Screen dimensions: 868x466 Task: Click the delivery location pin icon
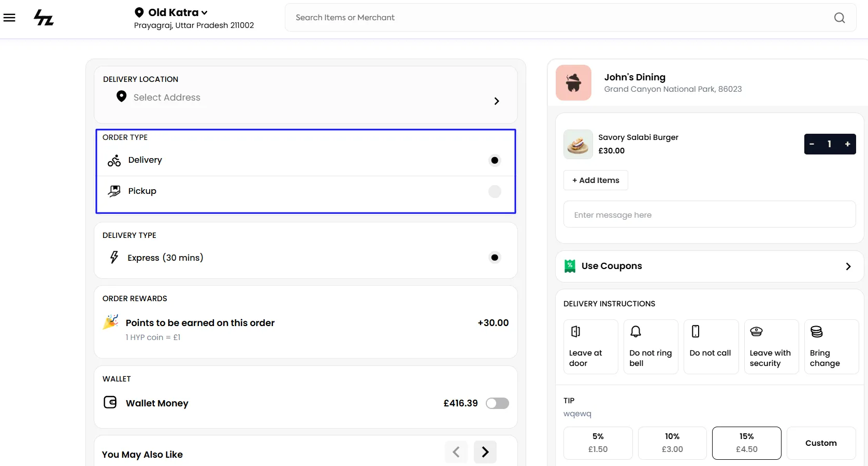pyautogui.click(x=121, y=96)
